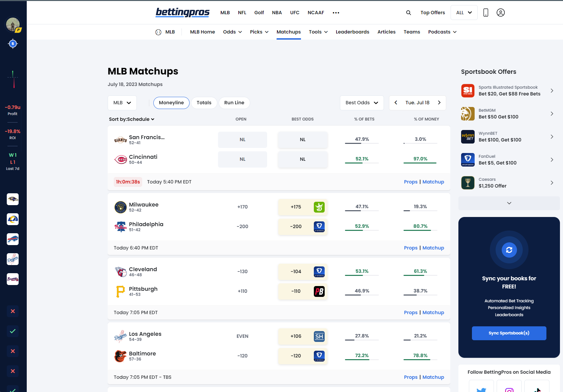Click the Cleveland Guardians team logo
The width and height of the screenshot is (563, 392).
pyautogui.click(x=121, y=272)
